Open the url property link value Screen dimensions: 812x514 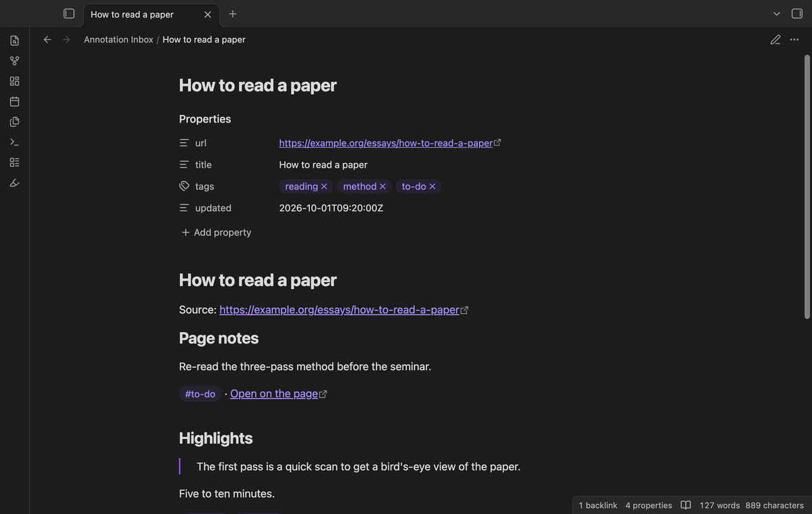[386, 143]
